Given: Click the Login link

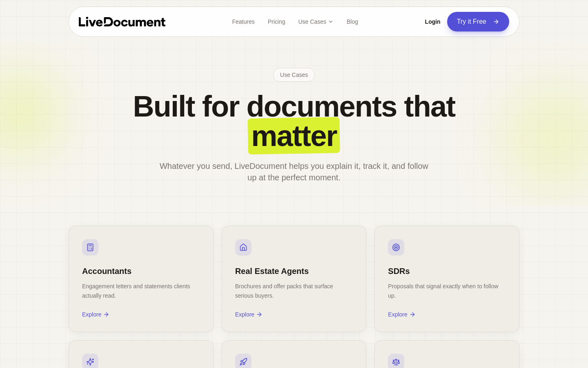Looking at the screenshot, I should tap(432, 22).
